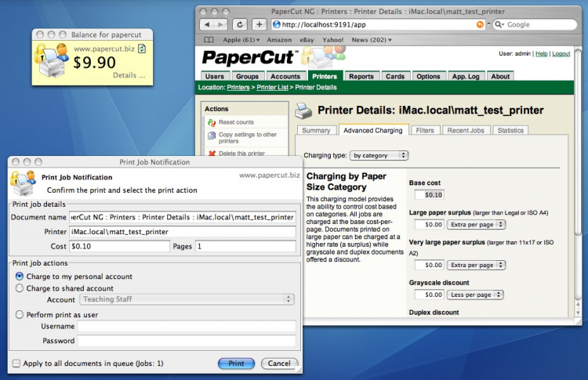
Task: Switch to the Summary sub-tab
Action: [x=316, y=130]
